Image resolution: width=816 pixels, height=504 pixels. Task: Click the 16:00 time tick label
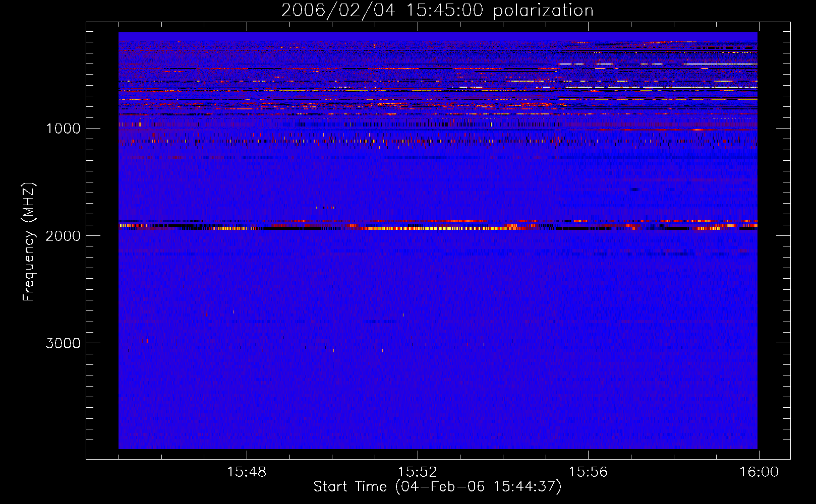coord(759,472)
